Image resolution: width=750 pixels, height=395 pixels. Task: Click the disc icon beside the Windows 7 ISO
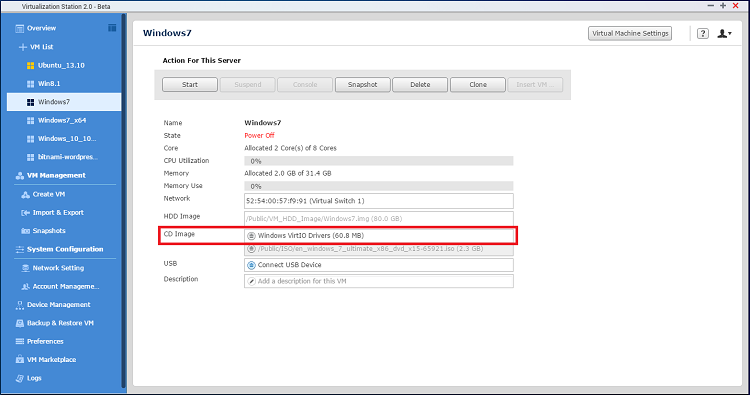pos(251,249)
